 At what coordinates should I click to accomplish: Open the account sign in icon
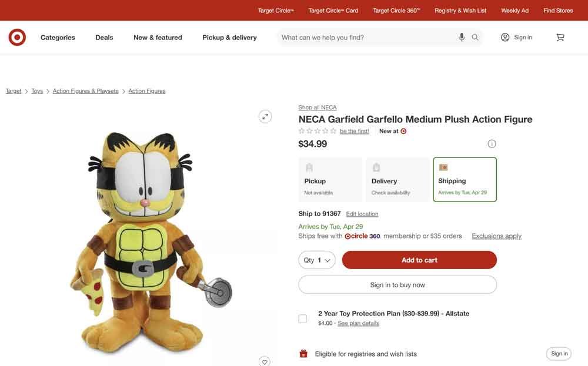tap(504, 36)
